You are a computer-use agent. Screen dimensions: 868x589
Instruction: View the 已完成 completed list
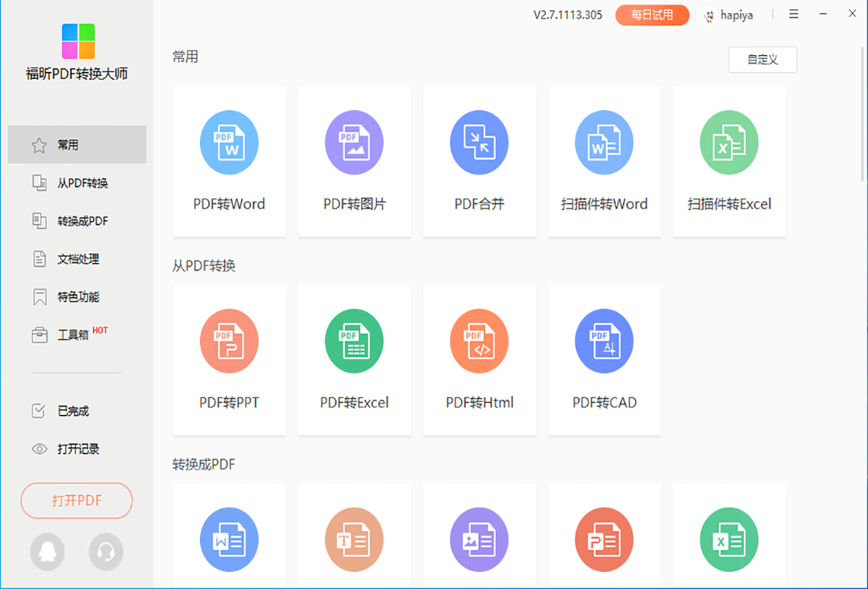point(77,411)
